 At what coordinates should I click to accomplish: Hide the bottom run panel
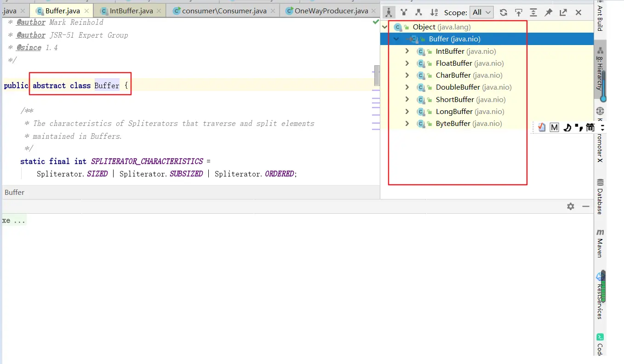click(586, 206)
